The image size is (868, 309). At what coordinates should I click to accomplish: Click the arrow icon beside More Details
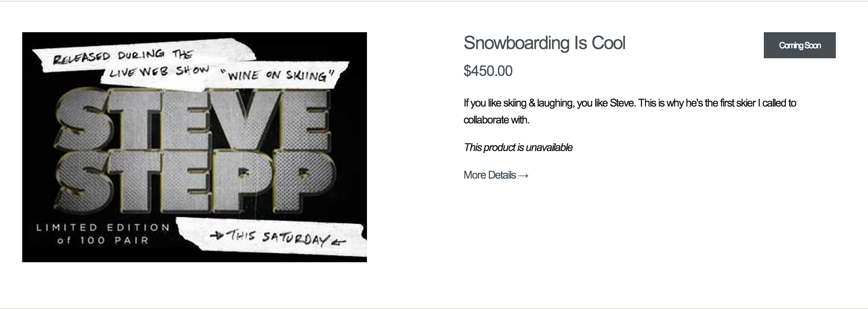pos(523,176)
